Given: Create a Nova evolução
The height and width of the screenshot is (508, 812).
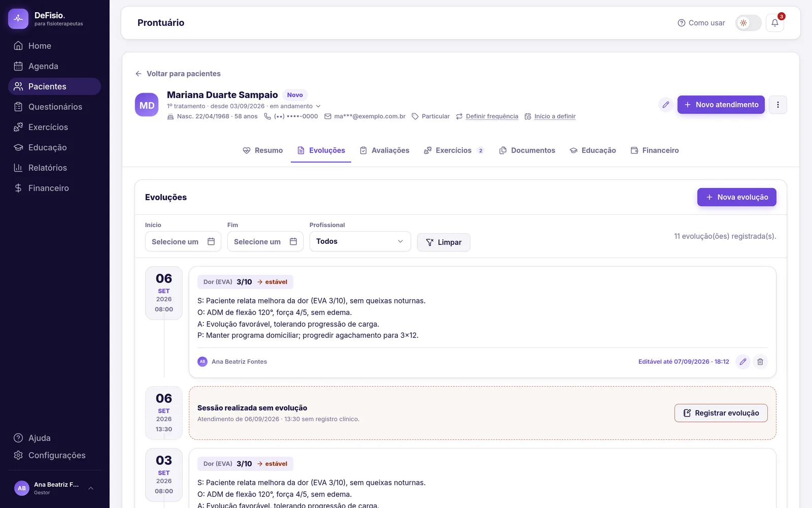Looking at the screenshot, I should [x=737, y=197].
